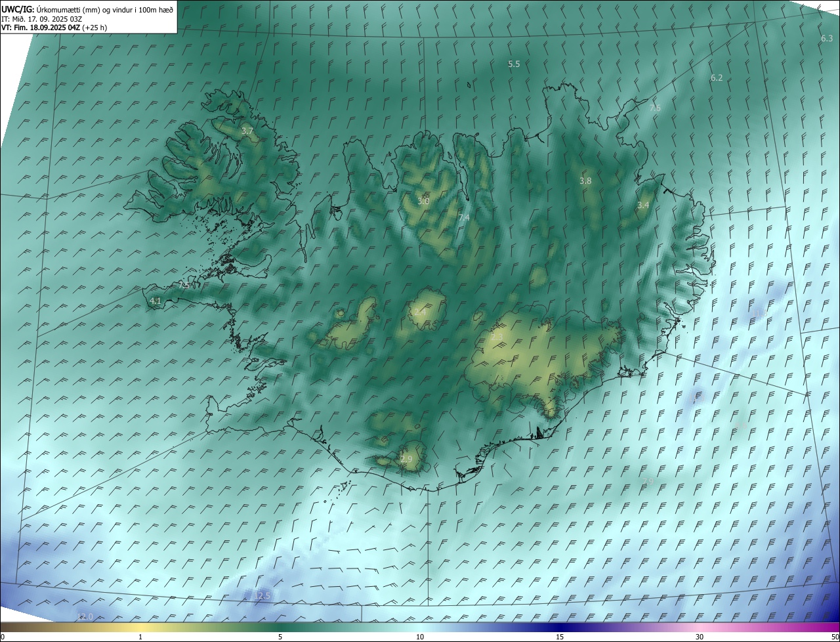Click the 6.2 value label
Viewport: 840px width, 642px height.
(x=717, y=78)
